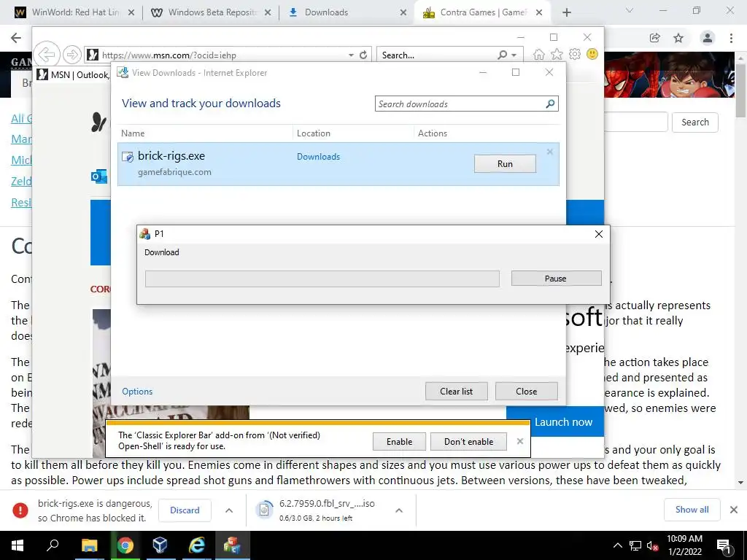Open Chrome tab search chevron
747x560 pixels.
pyautogui.click(x=630, y=10)
